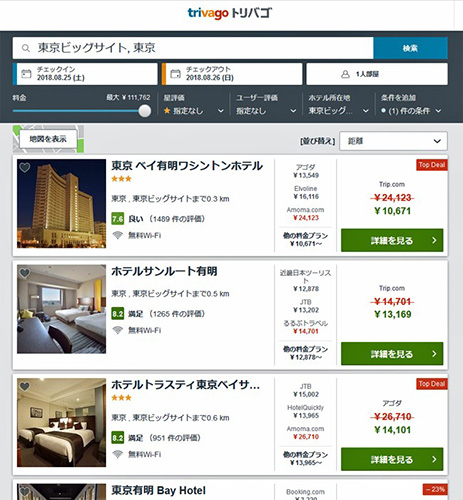463x500 pixels.
Task: Open the 星評価 star rating dropdown
Action: pyautogui.click(x=193, y=111)
